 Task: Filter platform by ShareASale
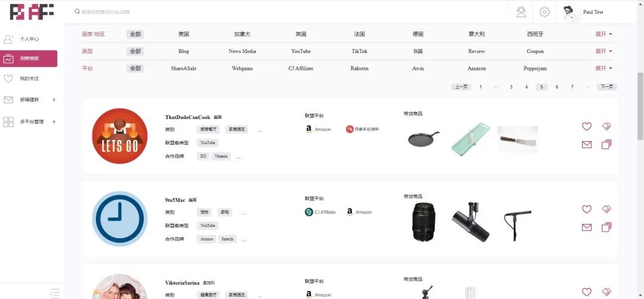184,68
